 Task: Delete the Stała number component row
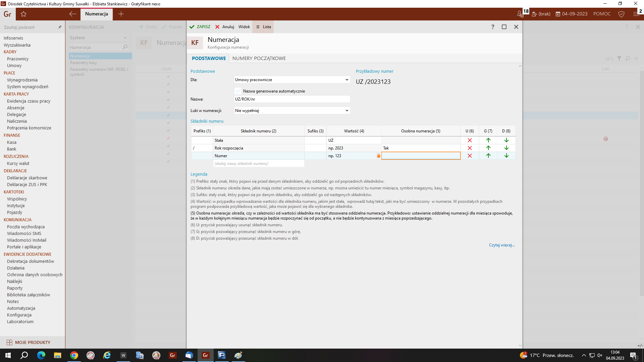tap(470, 140)
